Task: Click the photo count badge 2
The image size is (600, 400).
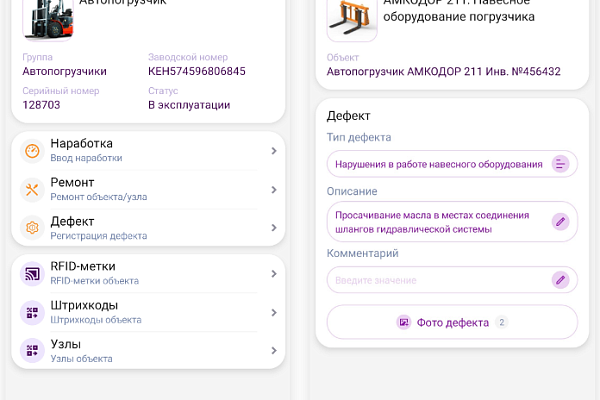Action: [501, 322]
